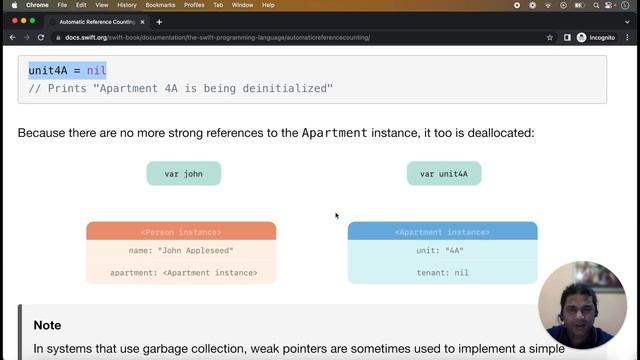Click the browser back arrow

tap(13, 38)
